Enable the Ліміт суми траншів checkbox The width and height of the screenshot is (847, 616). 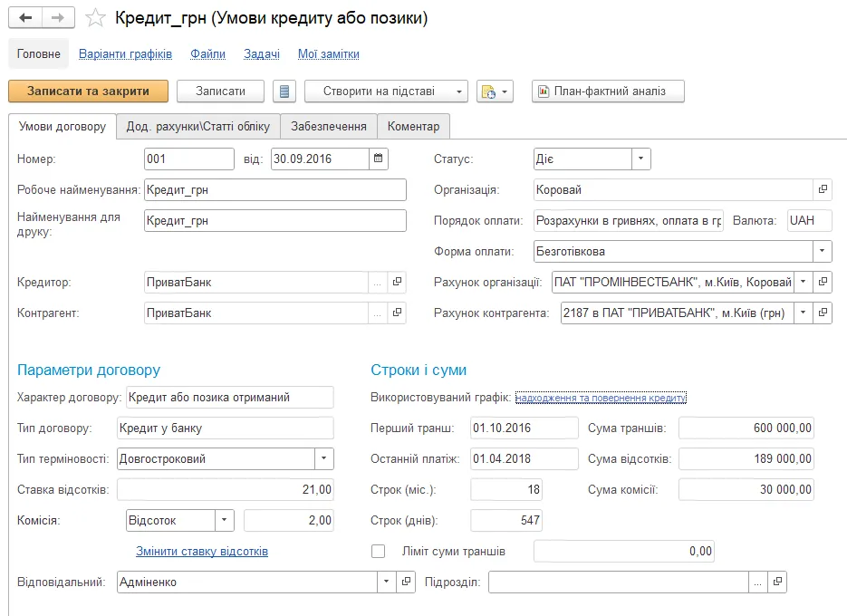378,551
